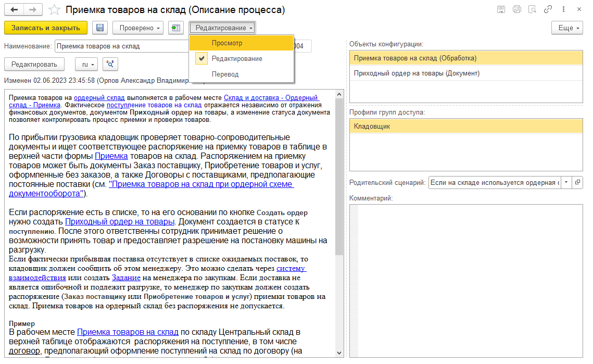The image size is (593, 364).
Task: Choose Просмотр mode from the menu
Action: coord(227,43)
